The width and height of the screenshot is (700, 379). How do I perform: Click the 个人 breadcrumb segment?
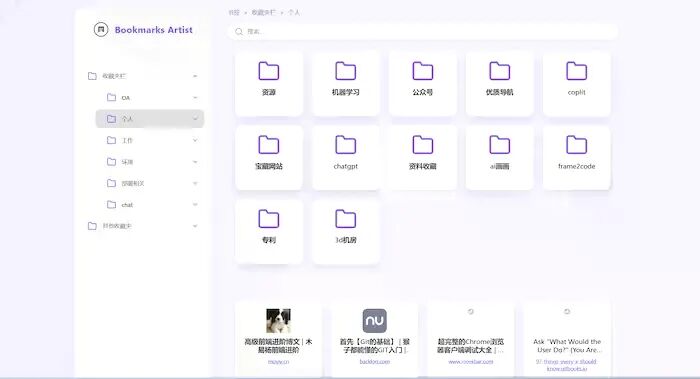point(294,12)
